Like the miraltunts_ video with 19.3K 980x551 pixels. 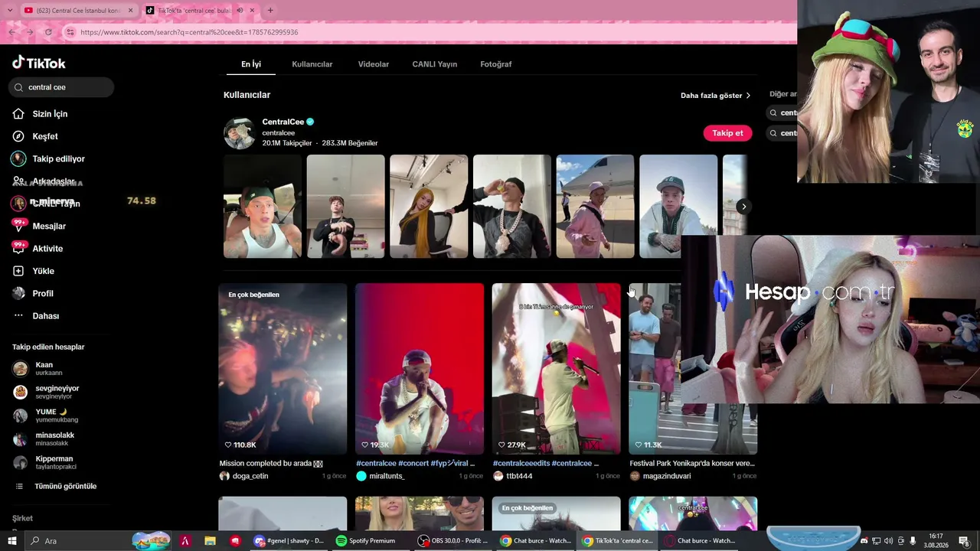click(x=365, y=445)
